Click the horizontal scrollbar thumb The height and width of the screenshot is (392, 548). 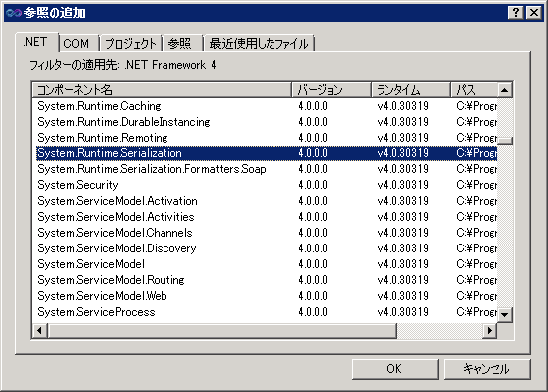click(222, 331)
